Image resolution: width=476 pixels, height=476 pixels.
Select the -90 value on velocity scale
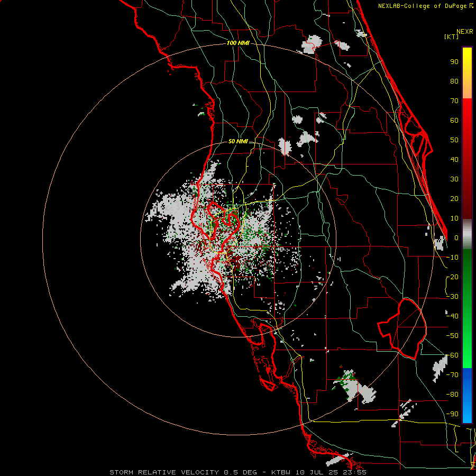[452, 414]
